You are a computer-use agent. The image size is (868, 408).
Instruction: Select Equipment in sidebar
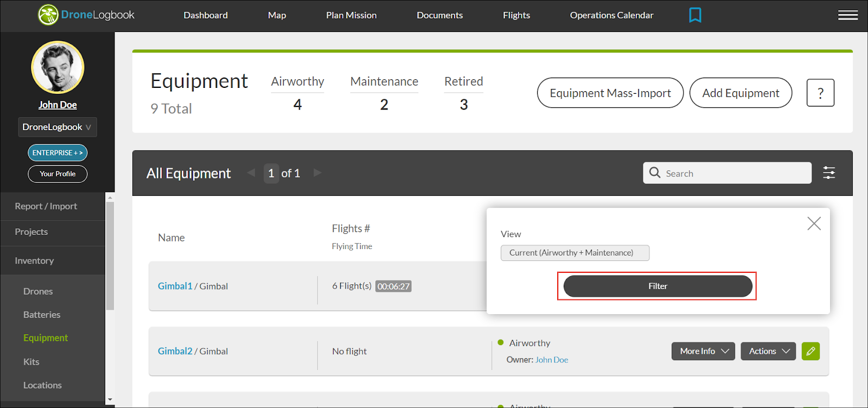46,338
